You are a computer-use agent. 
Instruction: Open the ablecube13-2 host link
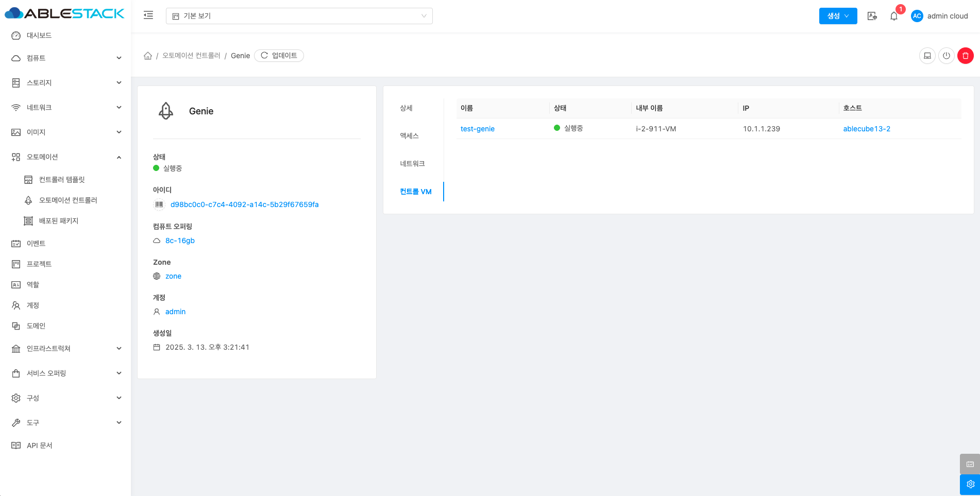coord(866,129)
